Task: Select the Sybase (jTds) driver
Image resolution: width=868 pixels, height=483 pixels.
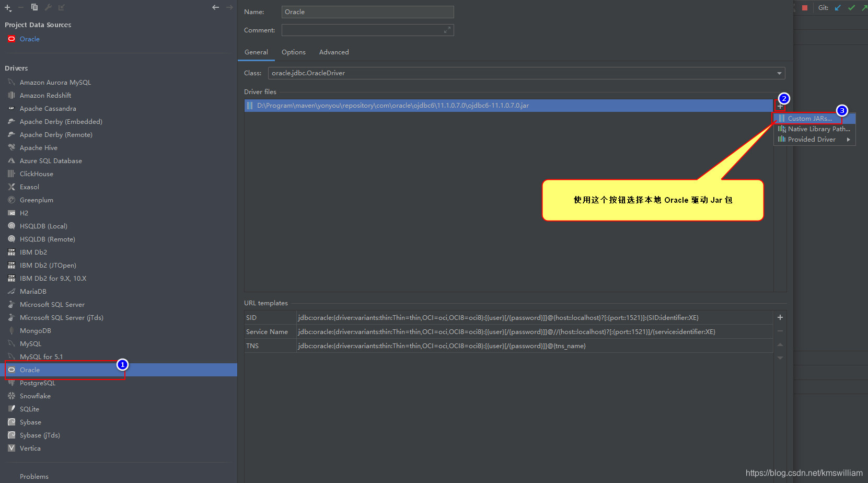Action: (40, 435)
